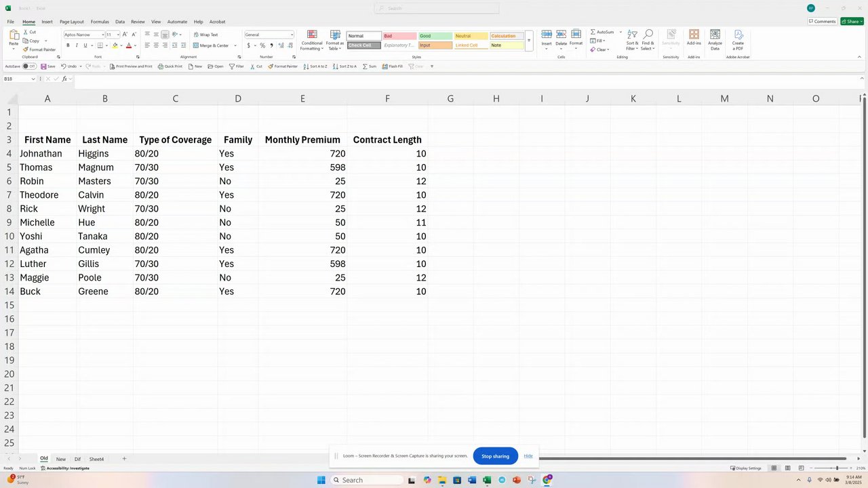This screenshot has width=868, height=488.
Task: Toggle Wrap Text
Action: tap(205, 35)
